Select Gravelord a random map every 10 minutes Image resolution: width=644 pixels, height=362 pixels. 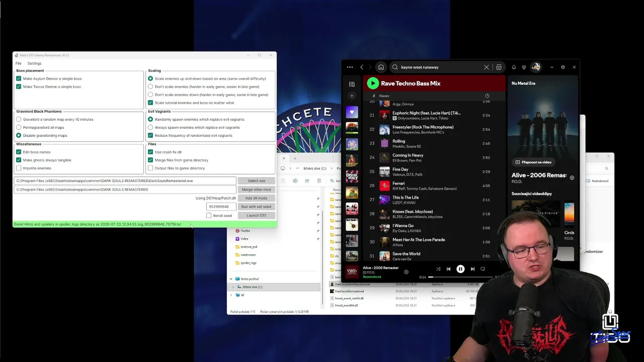[x=19, y=119]
